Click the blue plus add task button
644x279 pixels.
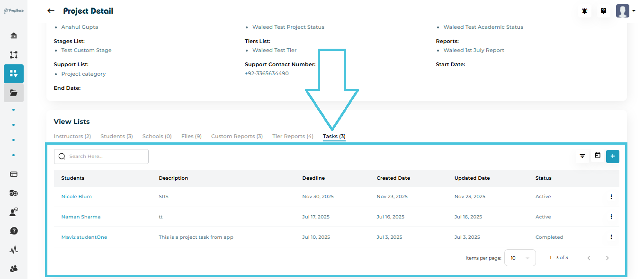click(x=613, y=156)
